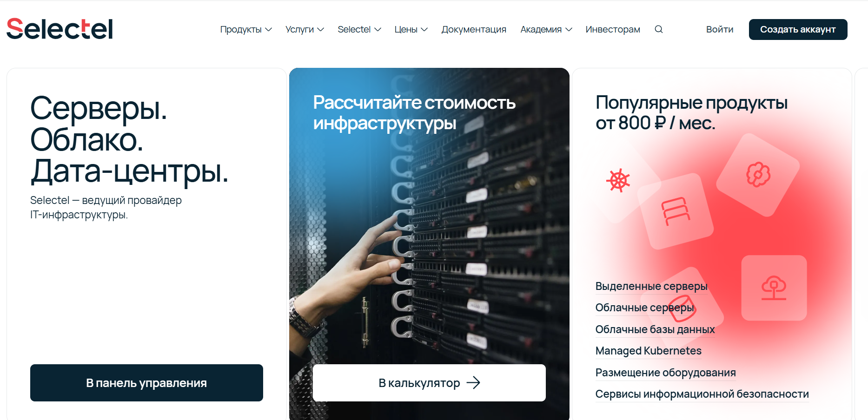Screen dimensions: 868x420
Task: Open Размещение оборудования link
Action: tap(666, 373)
